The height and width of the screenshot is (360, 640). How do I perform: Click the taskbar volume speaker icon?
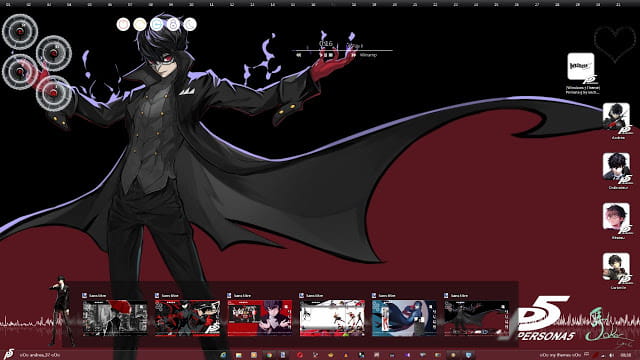611,355
